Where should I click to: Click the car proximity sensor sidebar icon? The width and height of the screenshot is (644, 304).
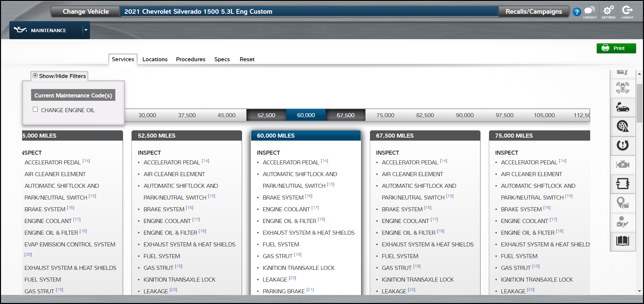pos(622,88)
